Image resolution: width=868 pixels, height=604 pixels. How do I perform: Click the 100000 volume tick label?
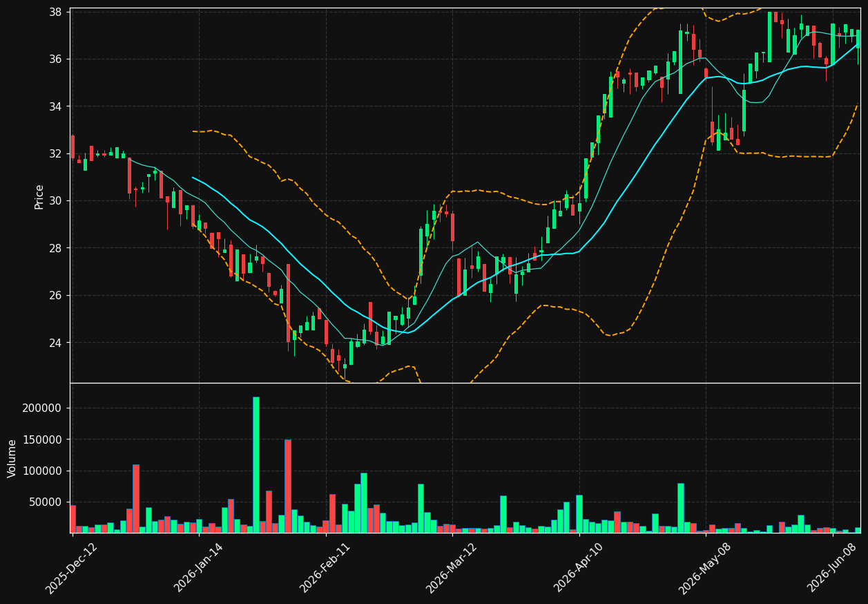(x=43, y=471)
